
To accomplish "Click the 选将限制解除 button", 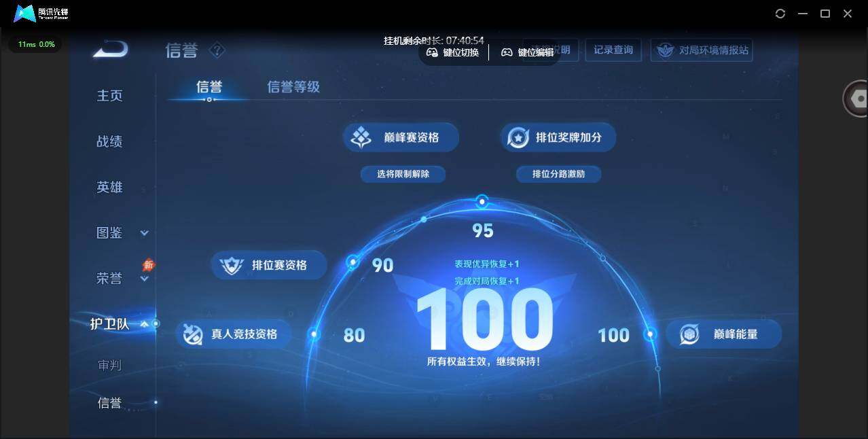I will 403,174.
